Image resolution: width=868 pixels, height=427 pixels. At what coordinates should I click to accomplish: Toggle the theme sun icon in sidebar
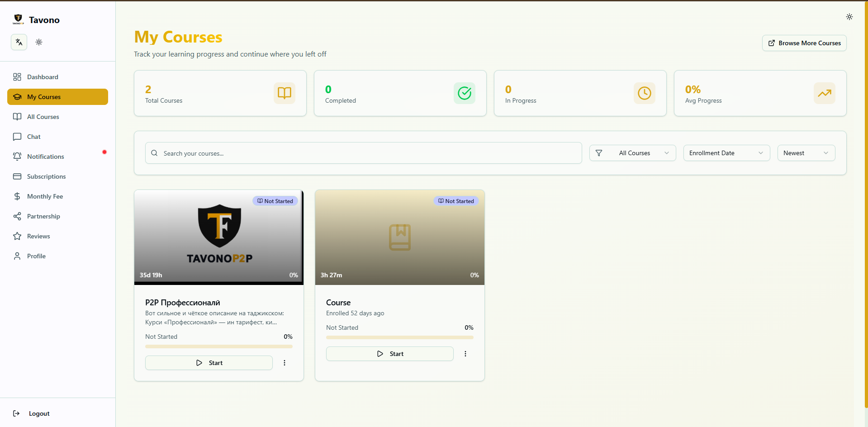pyautogui.click(x=39, y=42)
